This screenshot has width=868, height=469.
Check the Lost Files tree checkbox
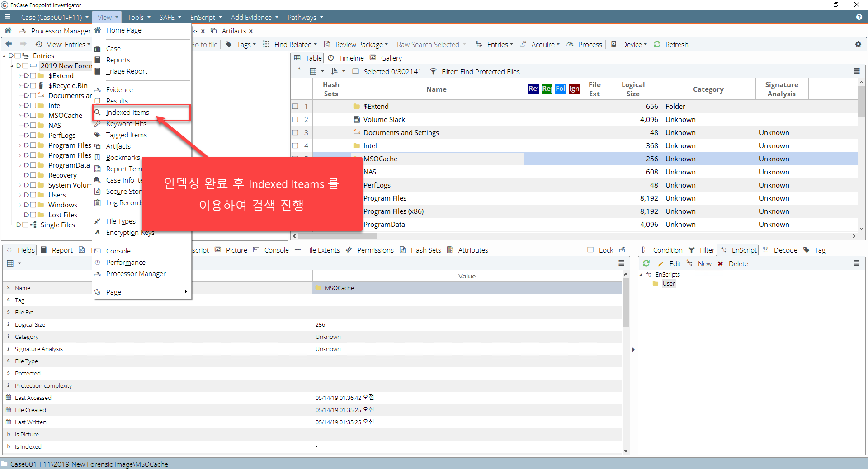click(33, 215)
